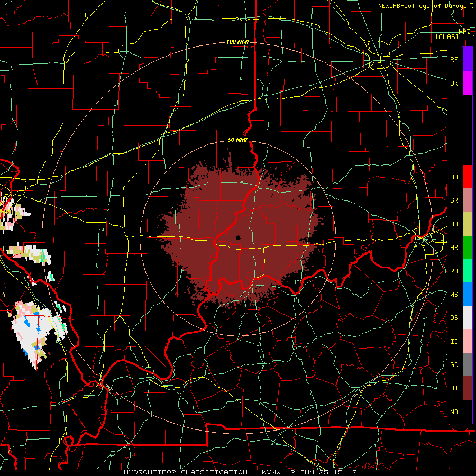Click the 'HA' legend label
Screen dimensions: 476x476
(454, 177)
